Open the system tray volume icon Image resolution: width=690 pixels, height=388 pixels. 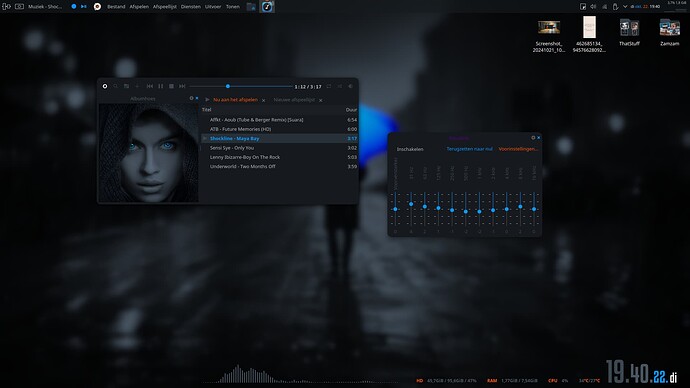tap(593, 7)
